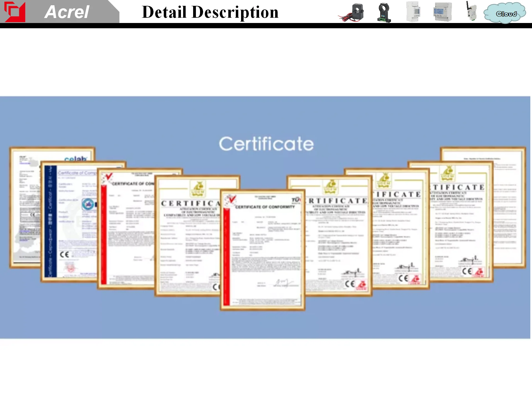This screenshot has width=532, height=399.
Task: Click the TÜV logo on center certificate
Action: point(296,200)
